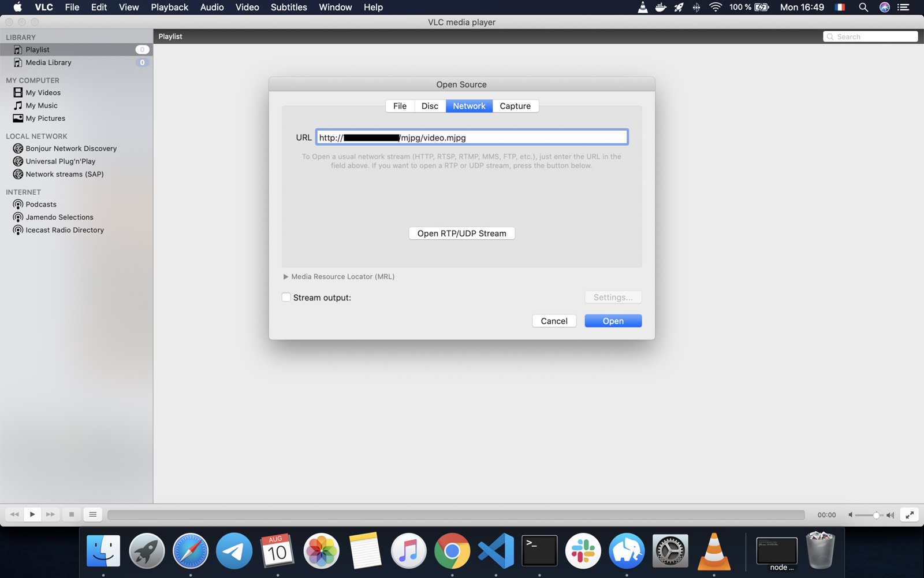Open the Subtitles menu
The height and width of the screenshot is (578, 924).
click(289, 7)
